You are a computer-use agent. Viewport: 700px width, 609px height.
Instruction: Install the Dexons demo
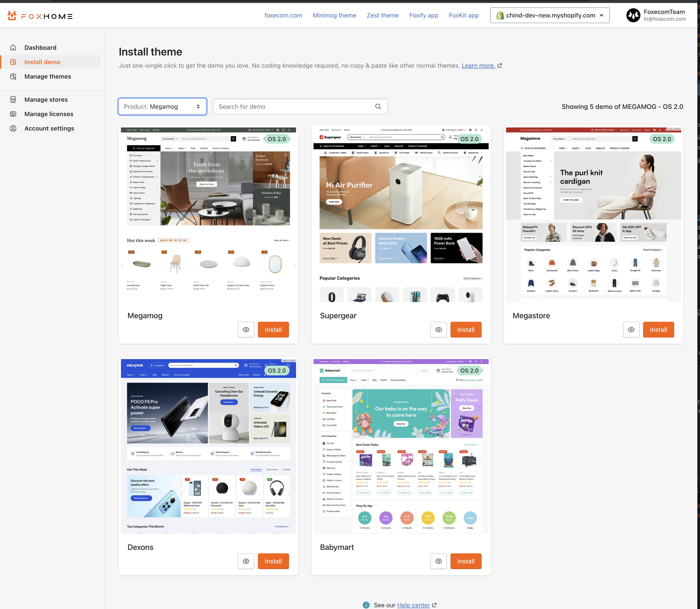click(273, 561)
